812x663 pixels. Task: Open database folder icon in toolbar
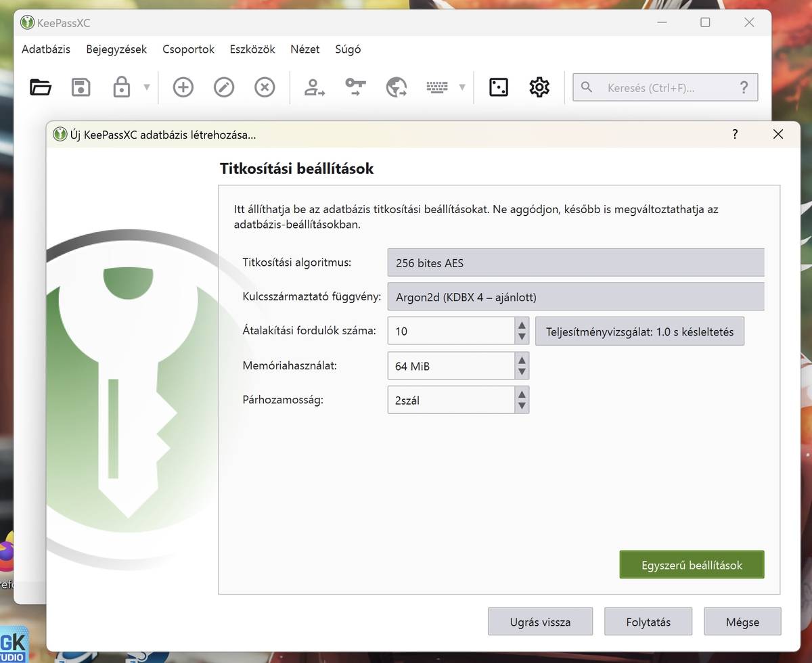point(41,87)
